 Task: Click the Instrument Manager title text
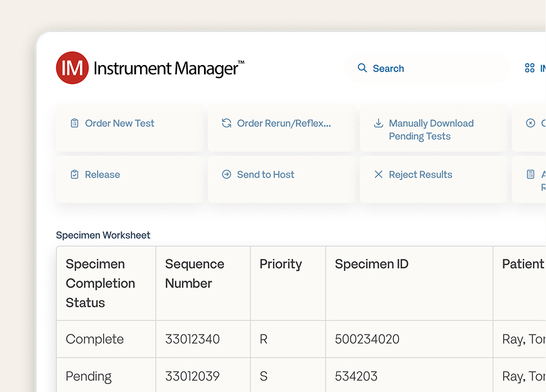(168, 68)
